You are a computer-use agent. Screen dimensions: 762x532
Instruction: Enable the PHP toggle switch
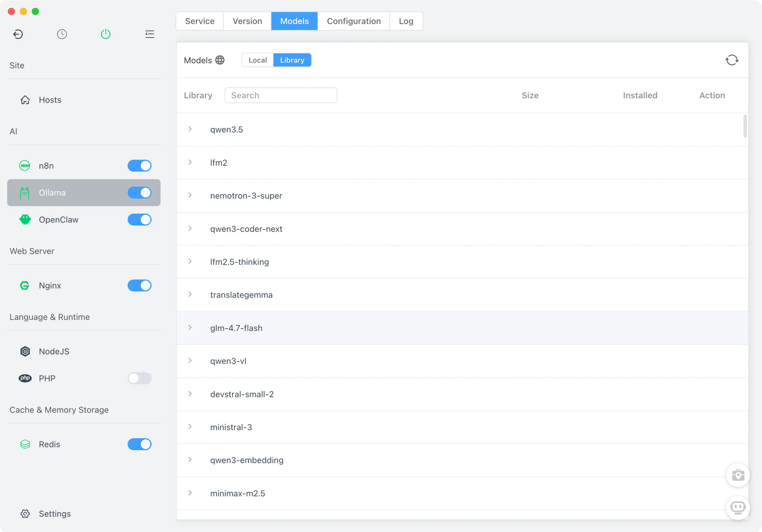point(140,378)
